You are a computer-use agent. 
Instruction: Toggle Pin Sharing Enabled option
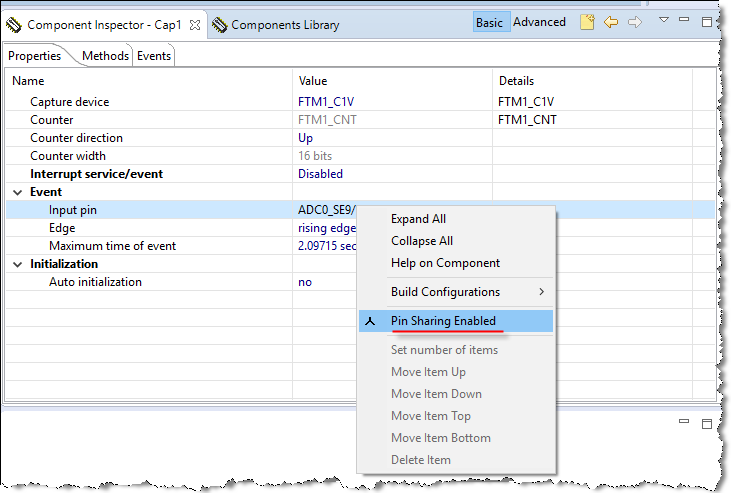coord(443,321)
